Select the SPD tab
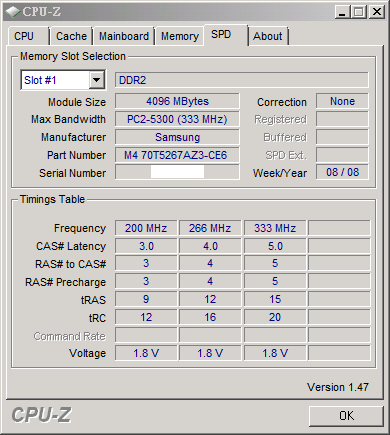Screen dimensions: 390x435 tap(225, 35)
